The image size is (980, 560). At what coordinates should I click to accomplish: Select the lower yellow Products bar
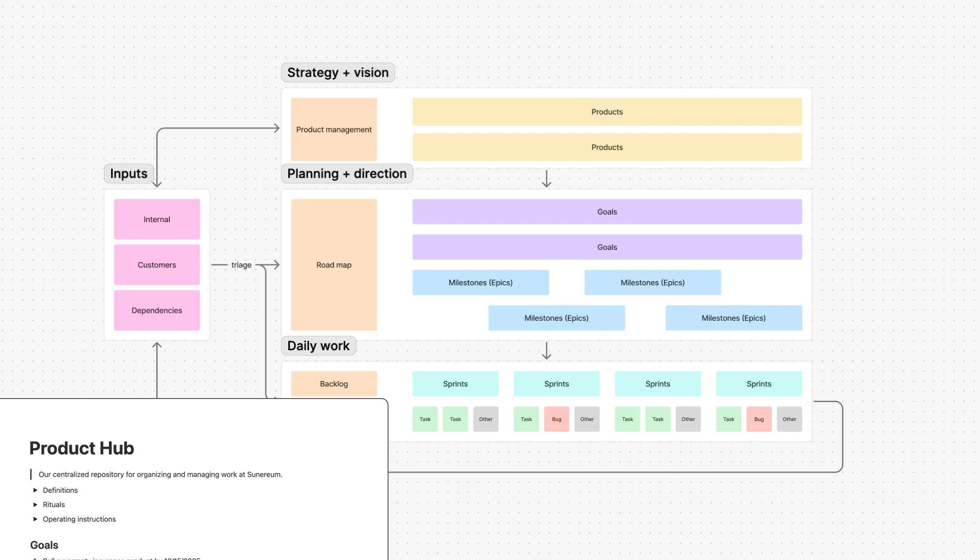coord(607,147)
